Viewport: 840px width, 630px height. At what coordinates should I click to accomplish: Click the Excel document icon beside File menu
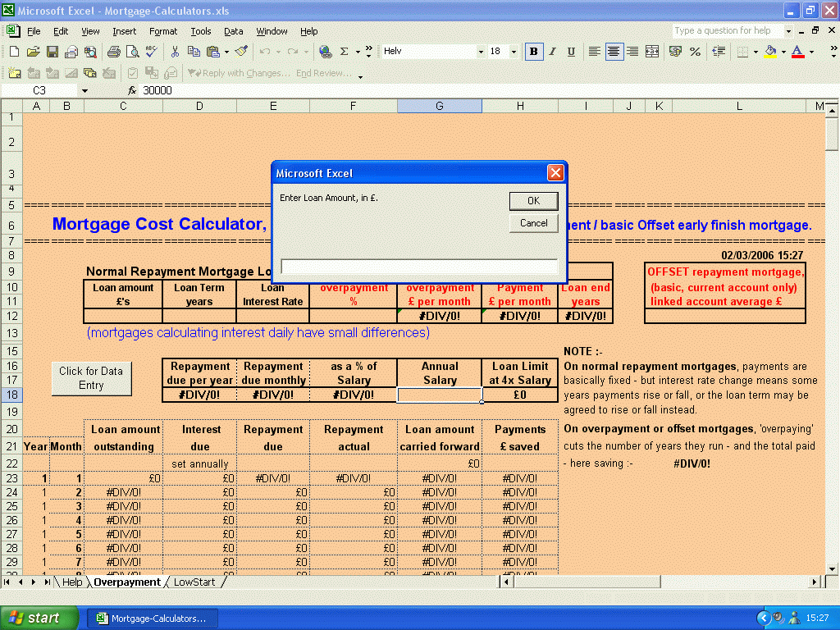(13, 30)
